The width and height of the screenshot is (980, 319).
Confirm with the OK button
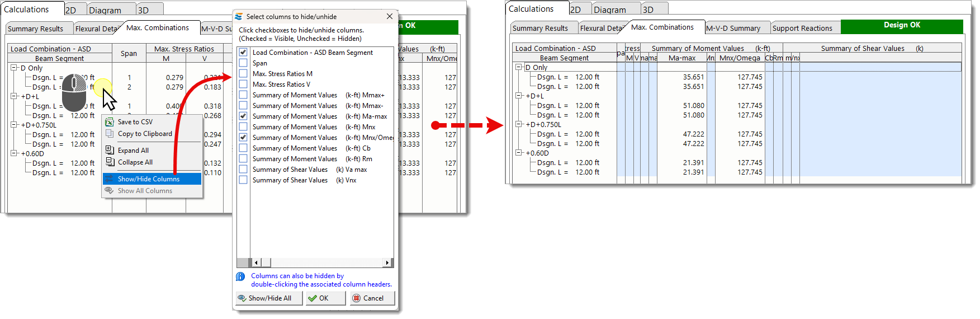[325, 298]
